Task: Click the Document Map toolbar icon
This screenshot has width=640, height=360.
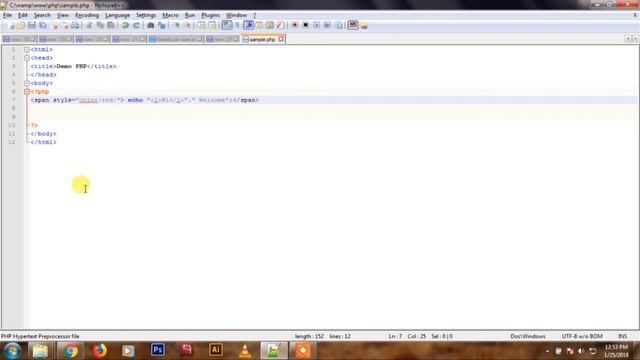Action: pyautogui.click(x=270, y=26)
